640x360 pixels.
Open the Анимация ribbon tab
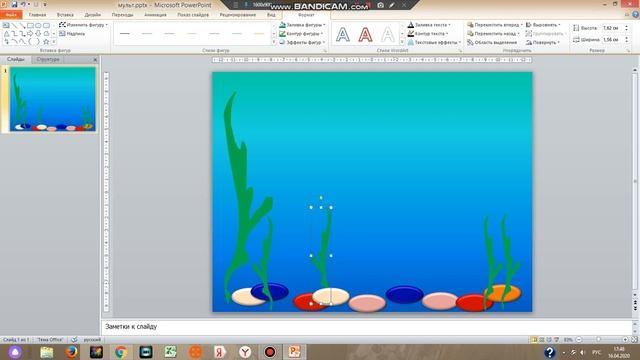(x=155, y=15)
